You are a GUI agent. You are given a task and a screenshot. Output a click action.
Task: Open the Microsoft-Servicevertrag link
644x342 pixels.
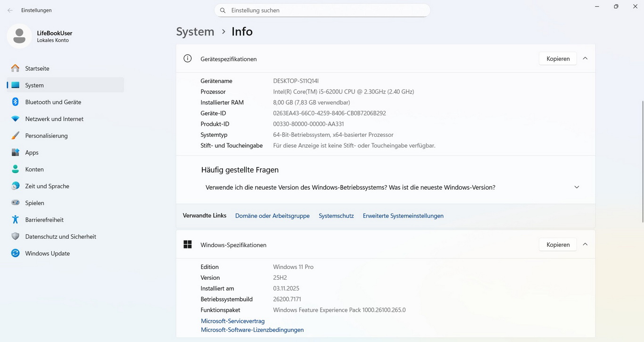232,321
